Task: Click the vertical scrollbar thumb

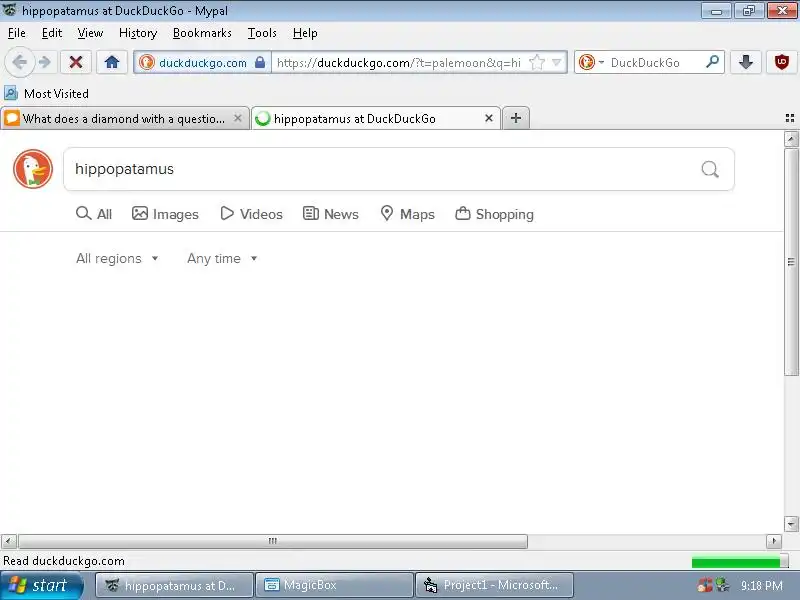Action: pyautogui.click(x=791, y=262)
